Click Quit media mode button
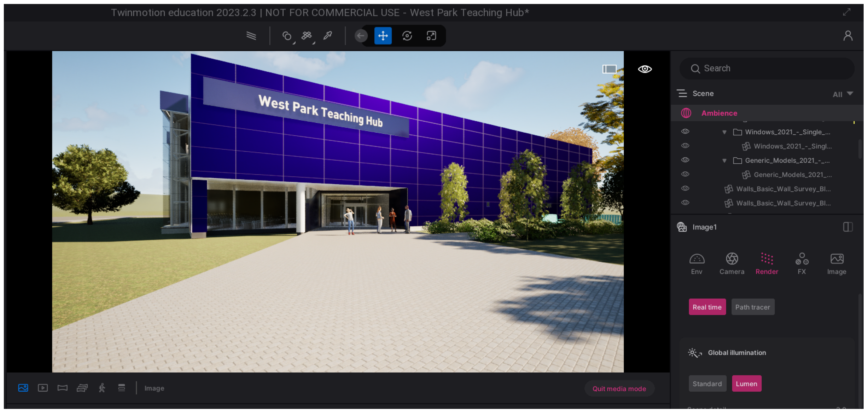868x413 pixels. pyautogui.click(x=619, y=388)
